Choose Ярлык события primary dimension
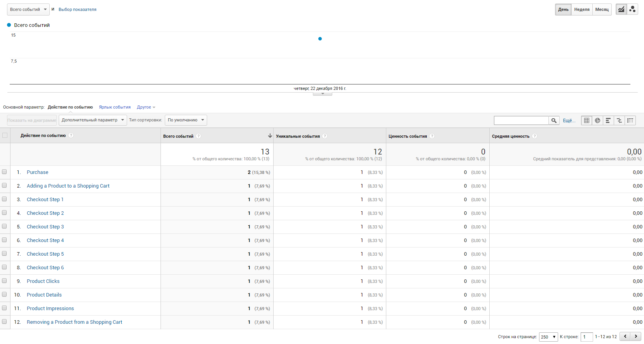644x344 pixels. click(115, 107)
